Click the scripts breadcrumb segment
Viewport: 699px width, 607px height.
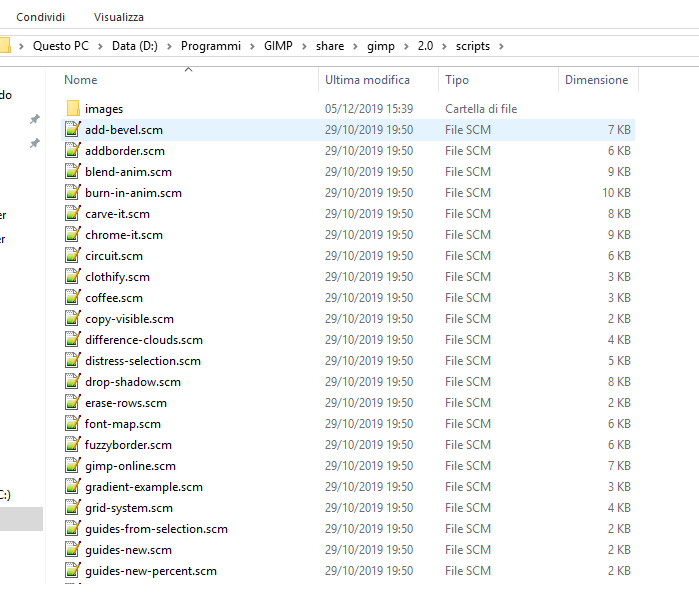473,46
